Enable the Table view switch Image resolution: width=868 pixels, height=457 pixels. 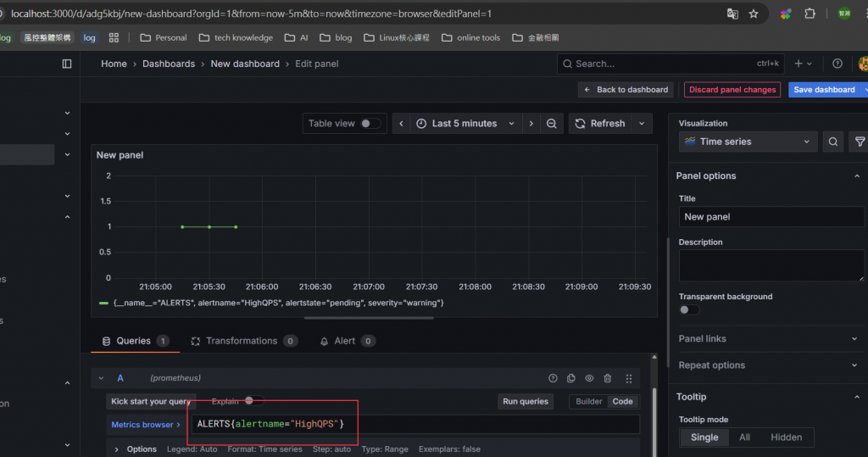(x=370, y=124)
